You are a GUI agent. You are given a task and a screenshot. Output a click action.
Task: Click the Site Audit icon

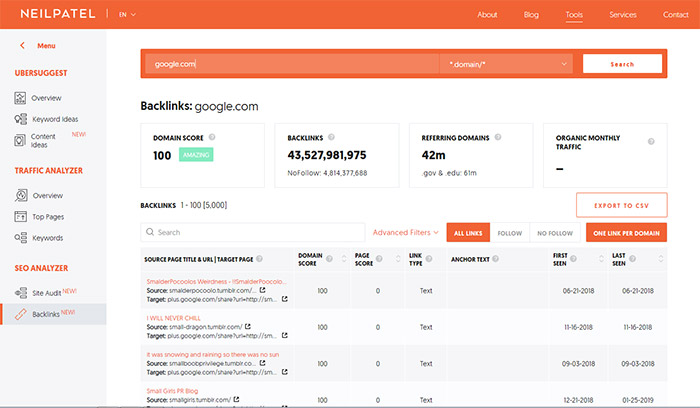pos(21,293)
